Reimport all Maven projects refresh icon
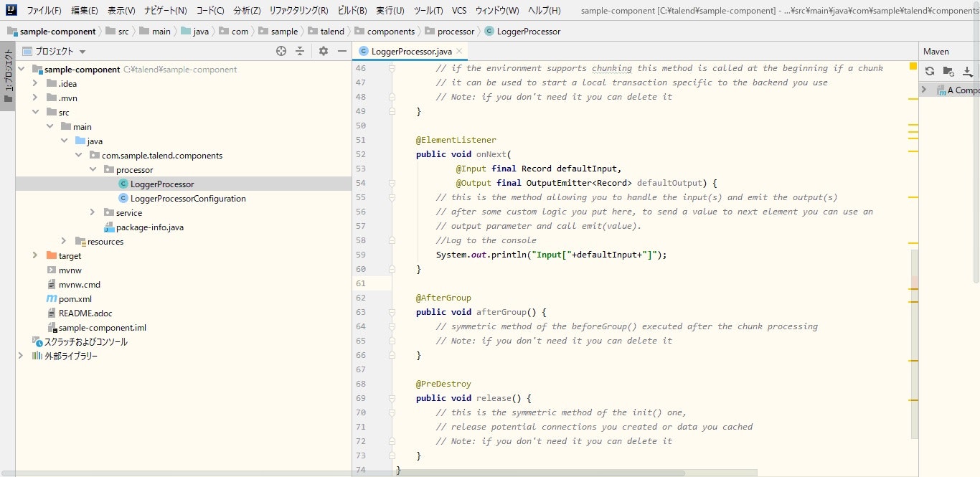980x477 pixels. pyautogui.click(x=930, y=71)
